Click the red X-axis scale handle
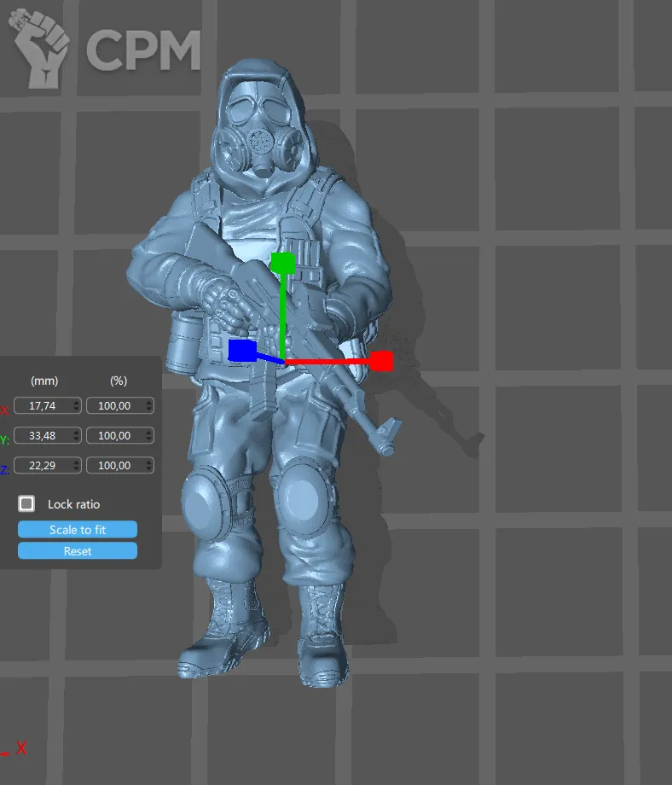The height and width of the screenshot is (785, 672). (x=382, y=361)
